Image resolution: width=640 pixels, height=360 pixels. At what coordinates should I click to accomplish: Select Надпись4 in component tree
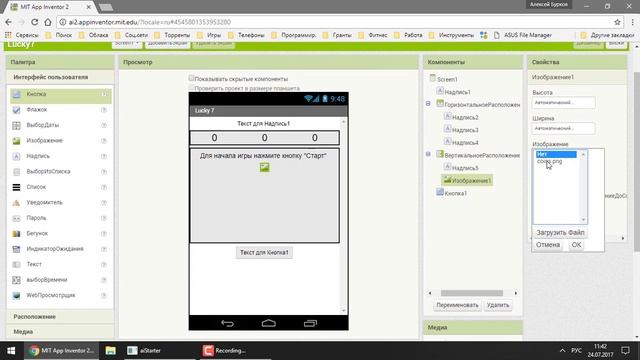tap(465, 143)
